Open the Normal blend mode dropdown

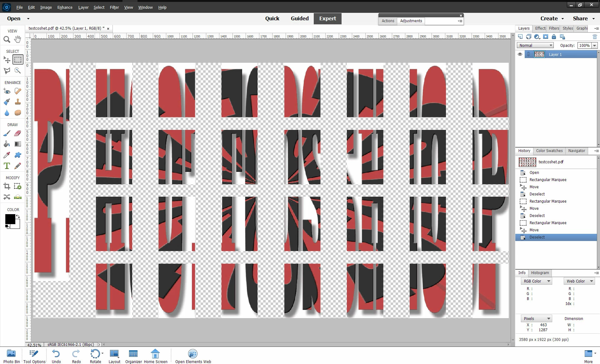[x=535, y=46]
